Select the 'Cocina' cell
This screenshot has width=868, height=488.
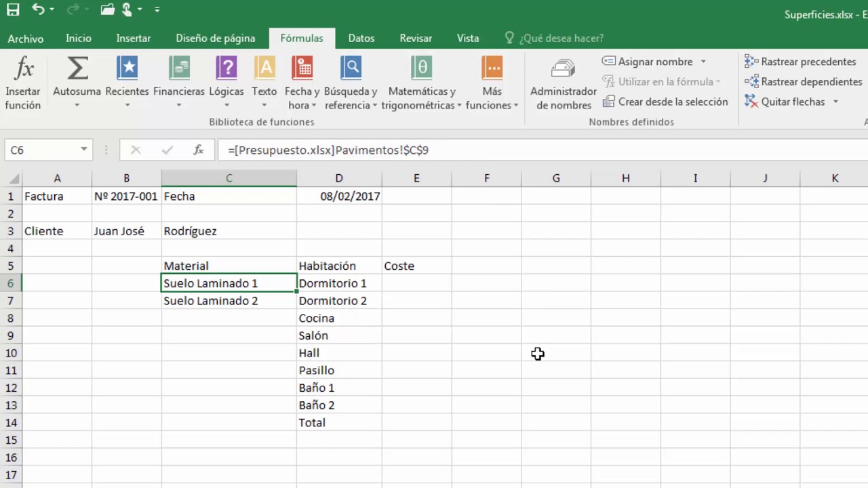pyautogui.click(x=339, y=318)
